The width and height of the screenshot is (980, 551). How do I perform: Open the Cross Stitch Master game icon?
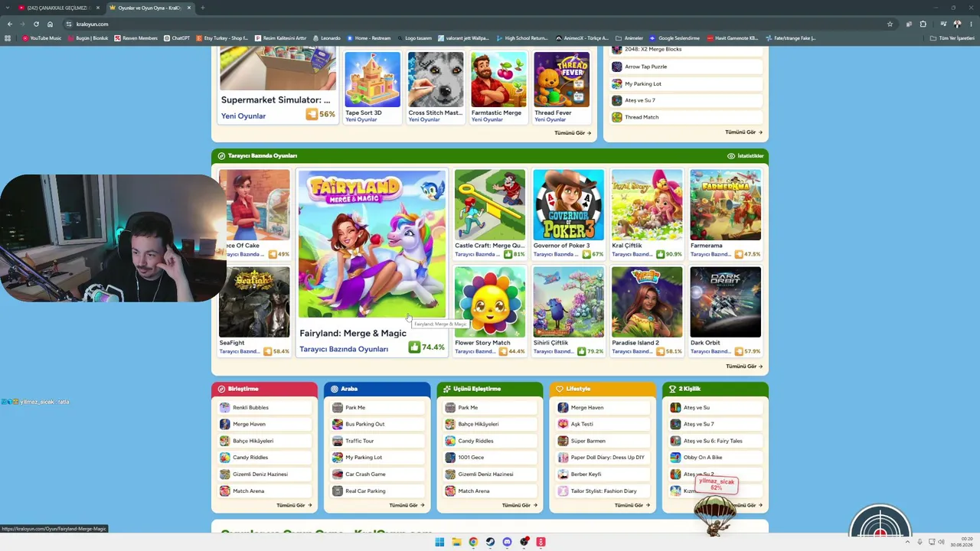(x=436, y=80)
